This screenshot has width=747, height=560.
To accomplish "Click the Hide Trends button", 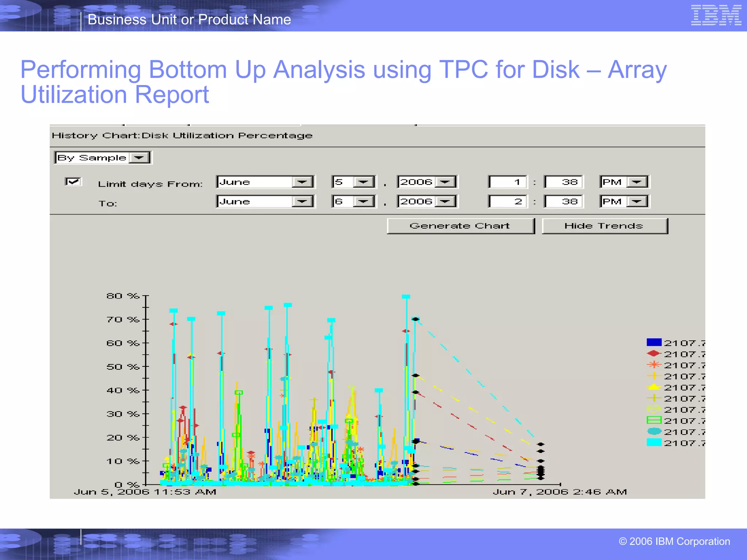I will click(x=605, y=226).
